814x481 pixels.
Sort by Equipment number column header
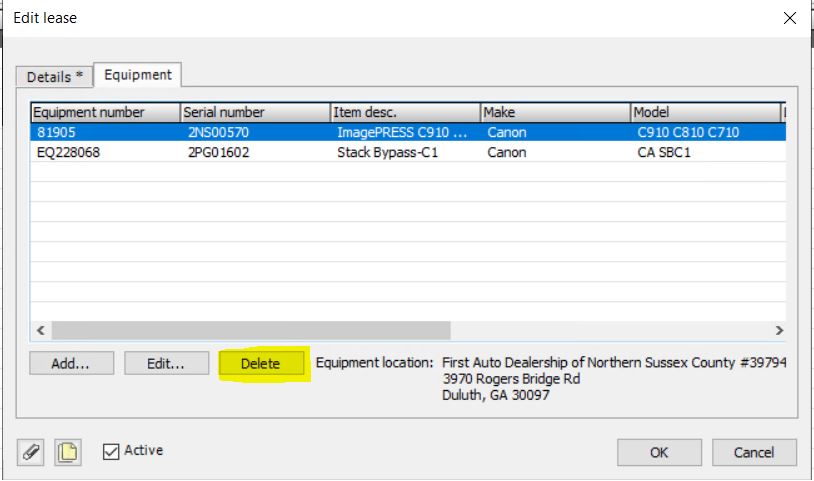[x=105, y=112]
